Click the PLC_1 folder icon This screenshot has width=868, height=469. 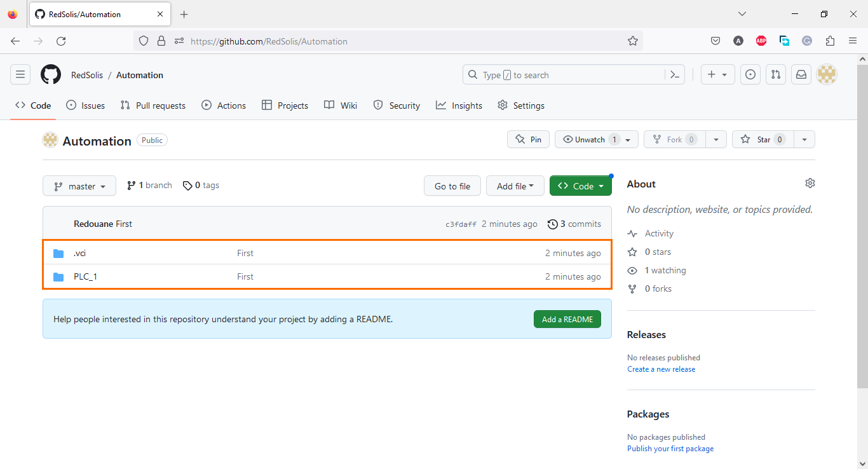coord(58,276)
